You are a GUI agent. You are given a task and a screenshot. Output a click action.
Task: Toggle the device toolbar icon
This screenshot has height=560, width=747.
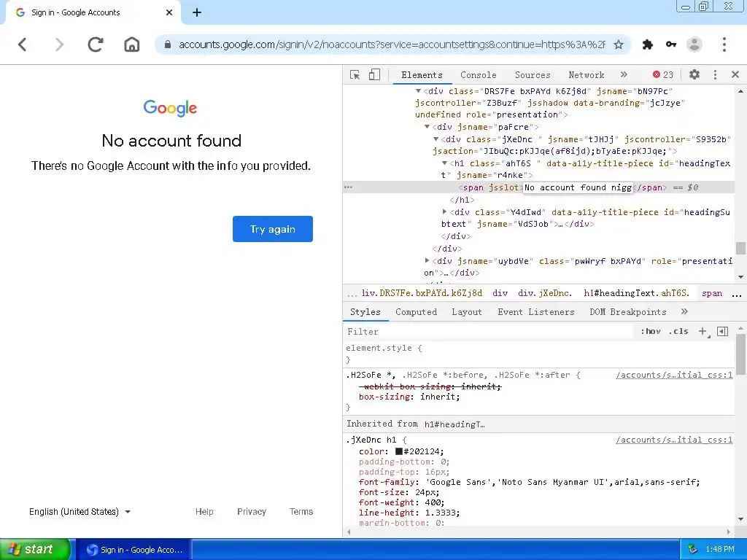(x=374, y=75)
